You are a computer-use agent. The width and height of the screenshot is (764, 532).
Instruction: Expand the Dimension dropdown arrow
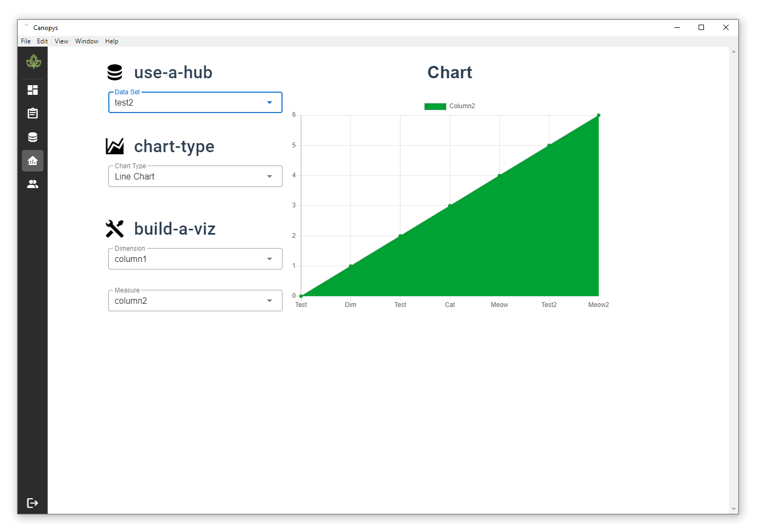click(x=270, y=259)
